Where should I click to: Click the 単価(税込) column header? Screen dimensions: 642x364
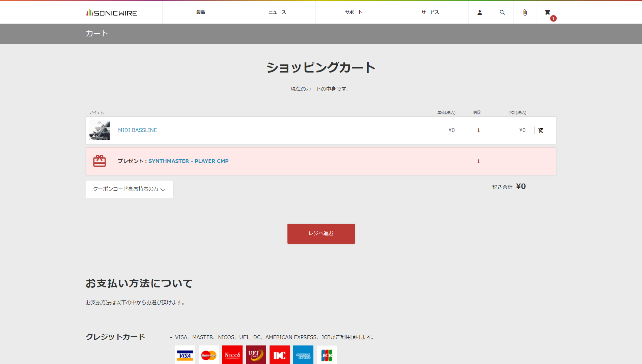click(x=446, y=113)
